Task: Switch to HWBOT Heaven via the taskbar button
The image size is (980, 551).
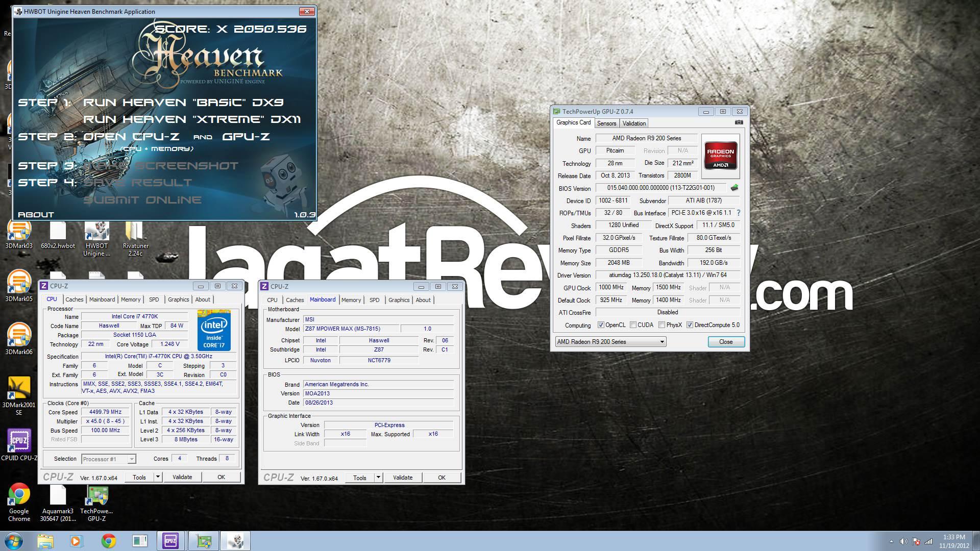Action: (235, 541)
